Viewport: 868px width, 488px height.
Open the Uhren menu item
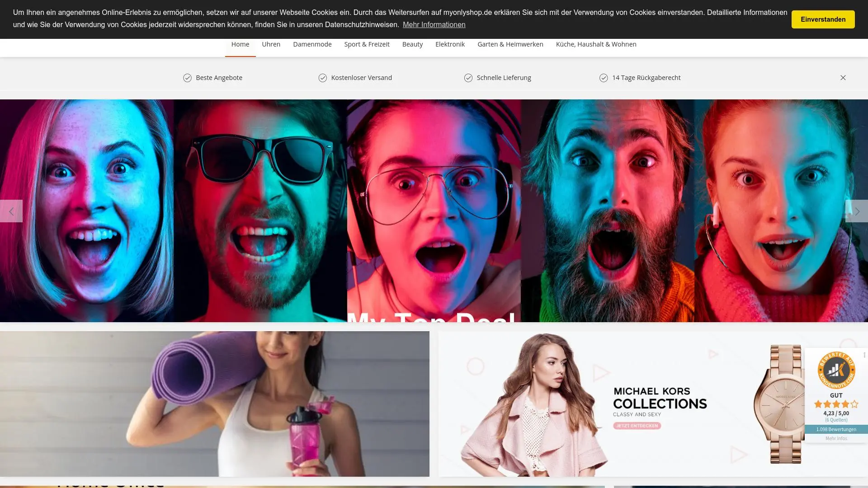(x=271, y=44)
